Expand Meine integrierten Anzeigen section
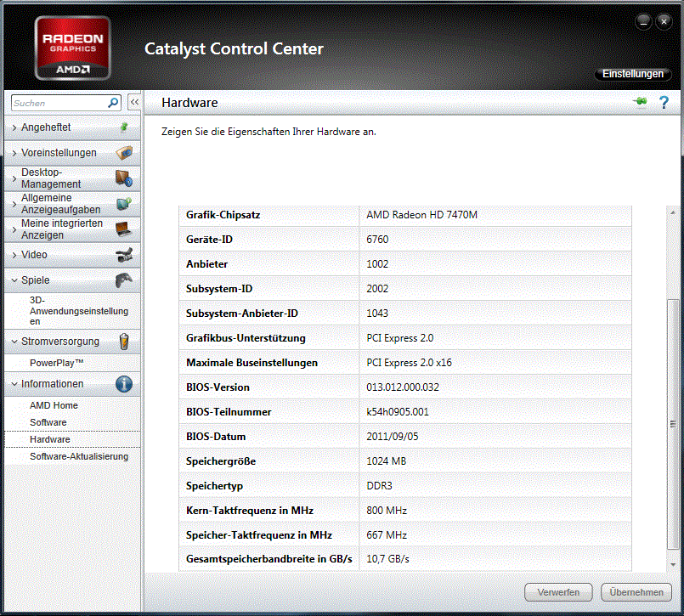Image resolution: width=684 pixels, height=616 pixels. pyautogui.click(x=14, y=229)
